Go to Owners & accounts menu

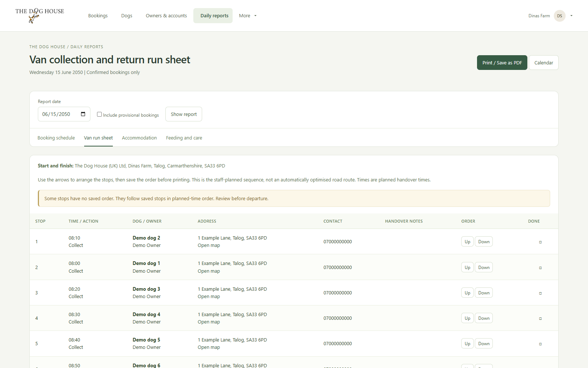[166, 16]
